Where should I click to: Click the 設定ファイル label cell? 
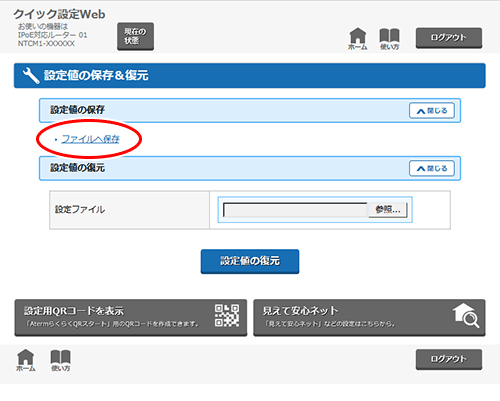[x=129, y=210]
